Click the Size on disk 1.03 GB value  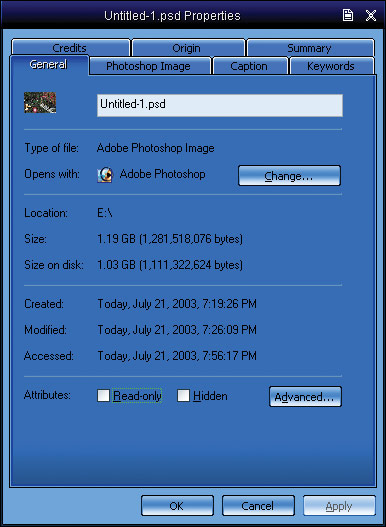coord(170,265)
